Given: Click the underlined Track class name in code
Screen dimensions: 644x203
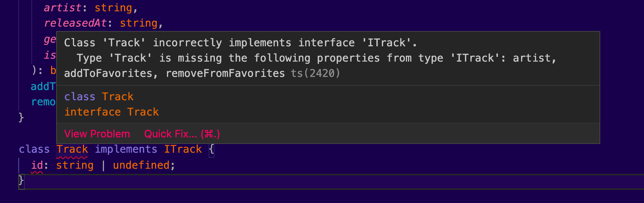Looking at the screenshot, I should pyautogui.click(x=72, y=149).
